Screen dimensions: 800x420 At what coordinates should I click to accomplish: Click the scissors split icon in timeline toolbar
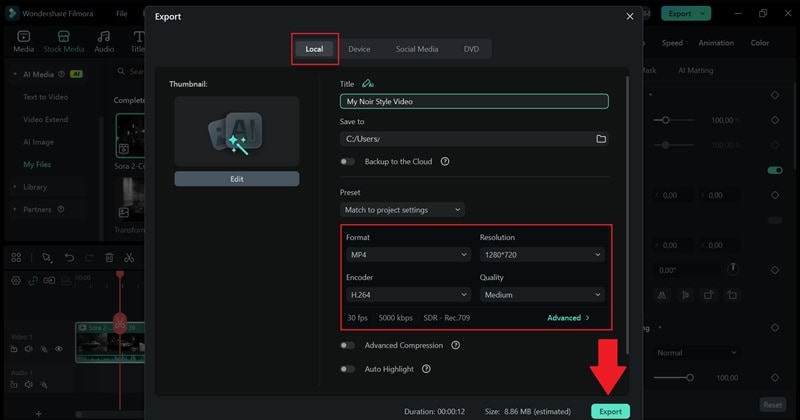129,258
